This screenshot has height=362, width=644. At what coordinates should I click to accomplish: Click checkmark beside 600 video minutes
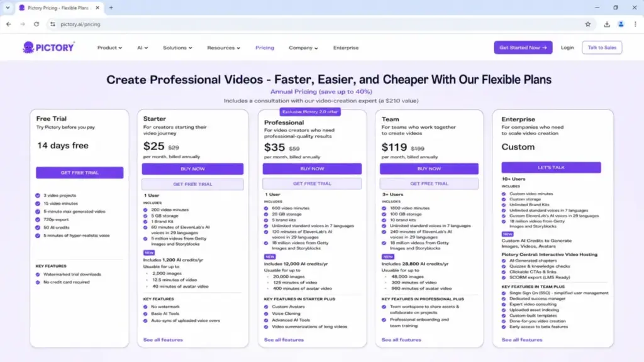[x=266, y=208]
